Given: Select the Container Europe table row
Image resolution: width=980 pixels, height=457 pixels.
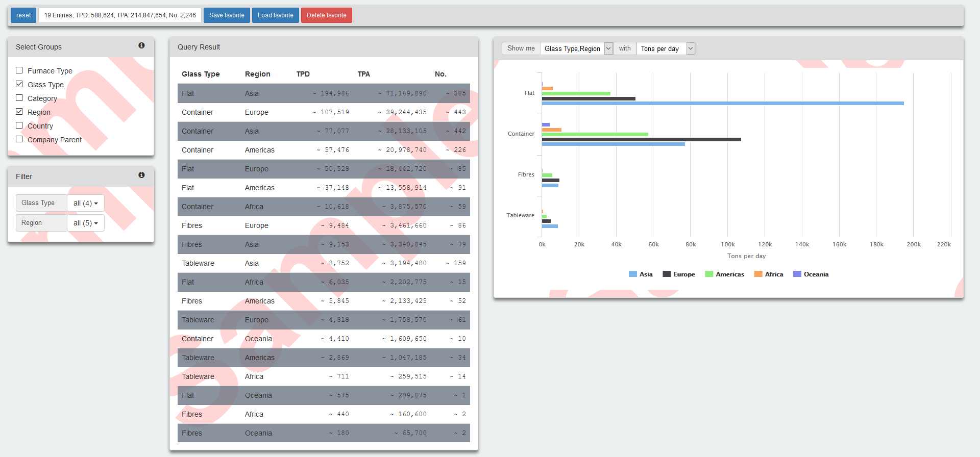Looking at the screenshot, I should [x=324, y=112].
